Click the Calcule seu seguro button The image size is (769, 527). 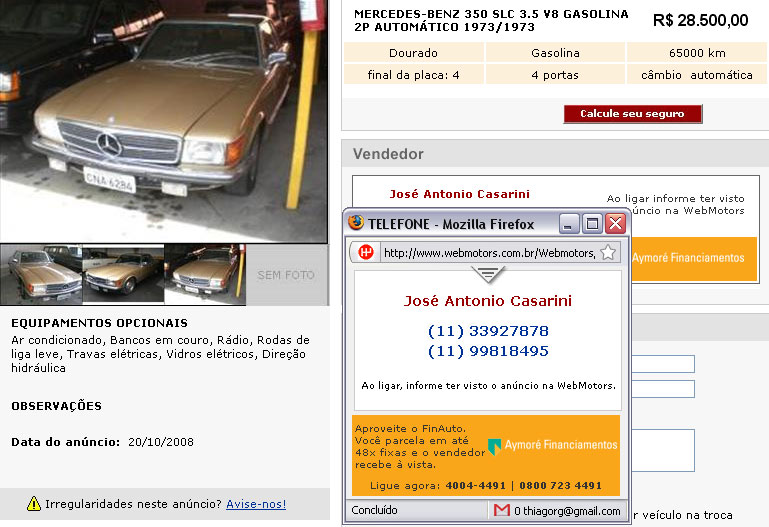[x=632, y=114]
